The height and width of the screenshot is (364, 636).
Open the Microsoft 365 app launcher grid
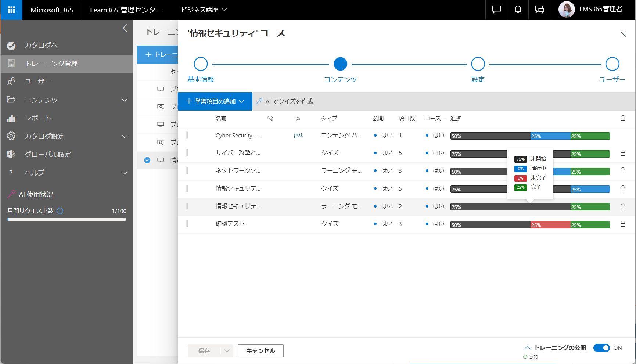[x=11, y=10]
